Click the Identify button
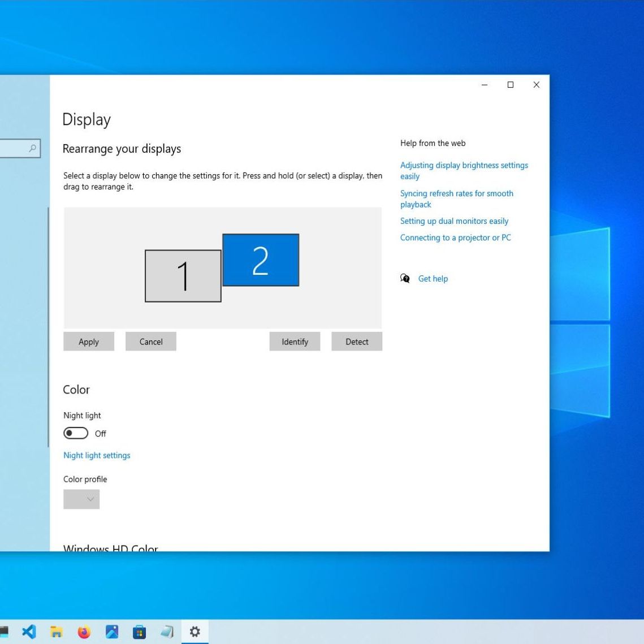This screenshot has height=644, width=644. [295, 342]
